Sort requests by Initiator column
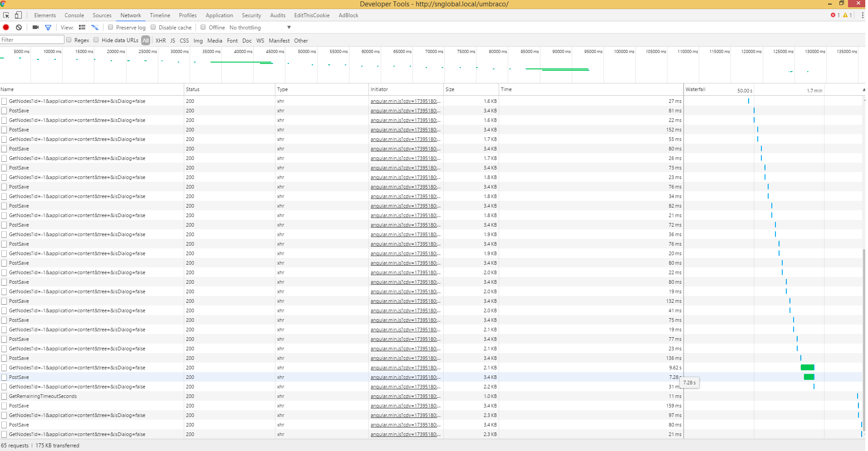This screenshot has height=451, width=868. (406, 90)
